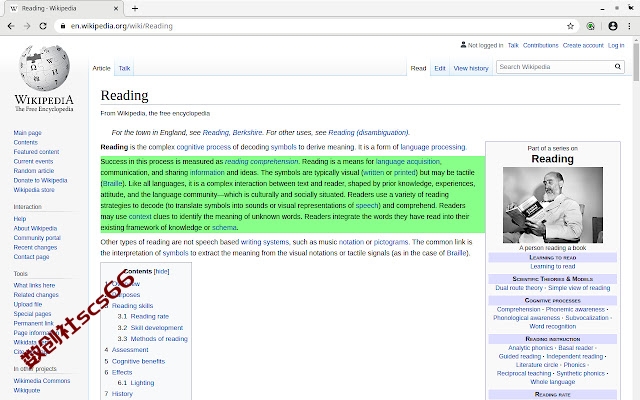Open Whole language infobox link
Image resolution: width=640 pixels, height=400 pixels.
tap(553, 382)
